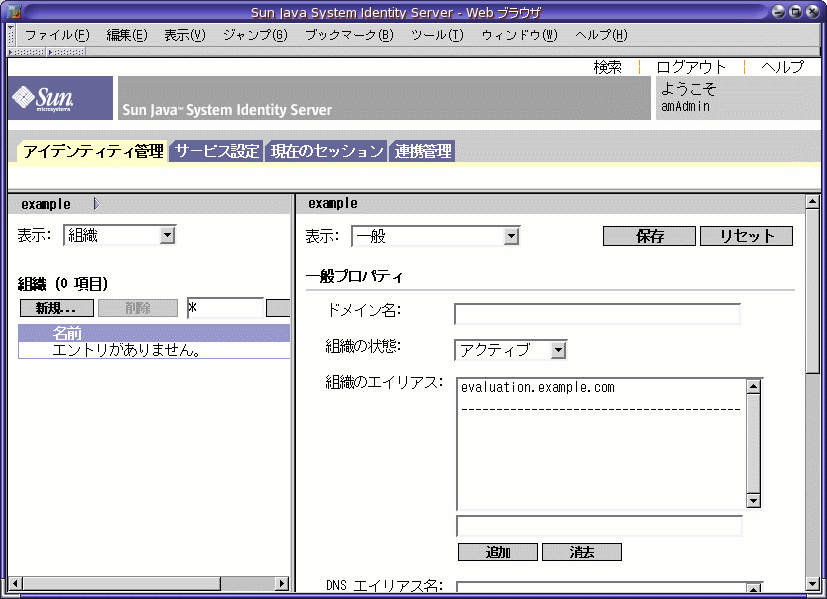Click the right pane scrollbar down arrow

click(812, 584)
